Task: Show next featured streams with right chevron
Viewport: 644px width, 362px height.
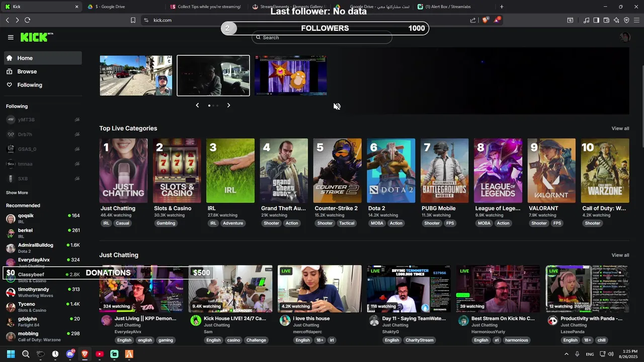Action: pyautogui.click(x=228, y=105)
